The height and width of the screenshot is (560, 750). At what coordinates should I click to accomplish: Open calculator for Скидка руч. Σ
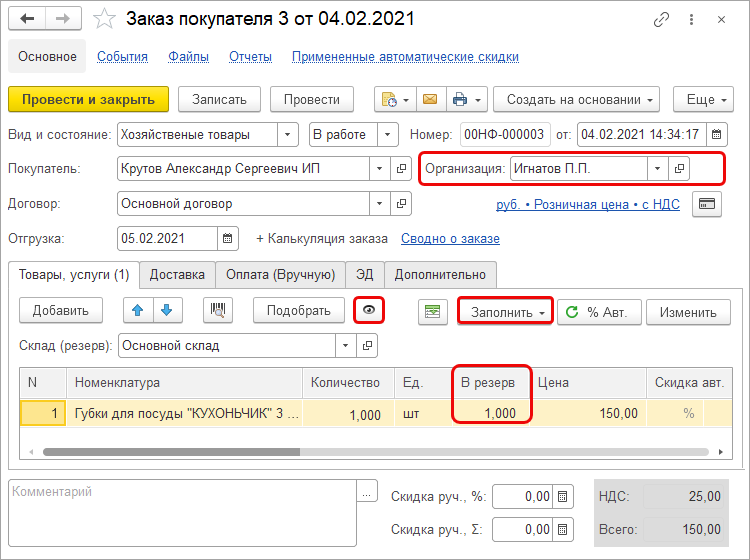562,529
